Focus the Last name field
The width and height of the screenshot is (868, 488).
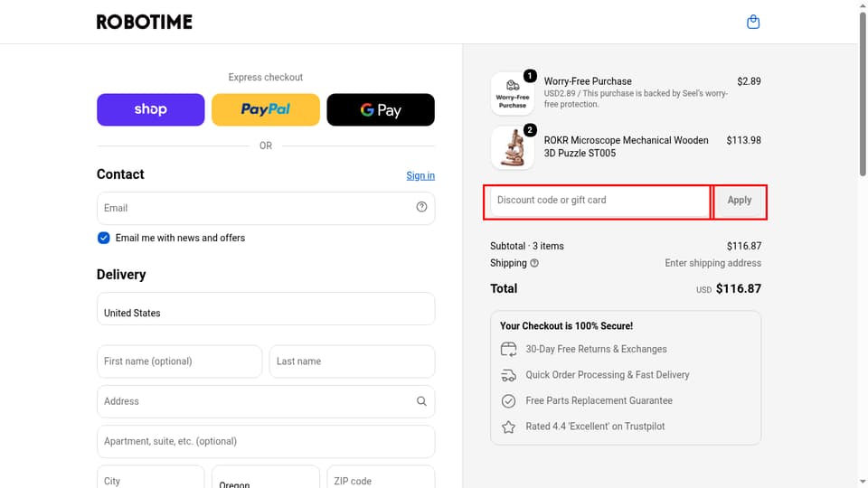click(x=352, y=361)
